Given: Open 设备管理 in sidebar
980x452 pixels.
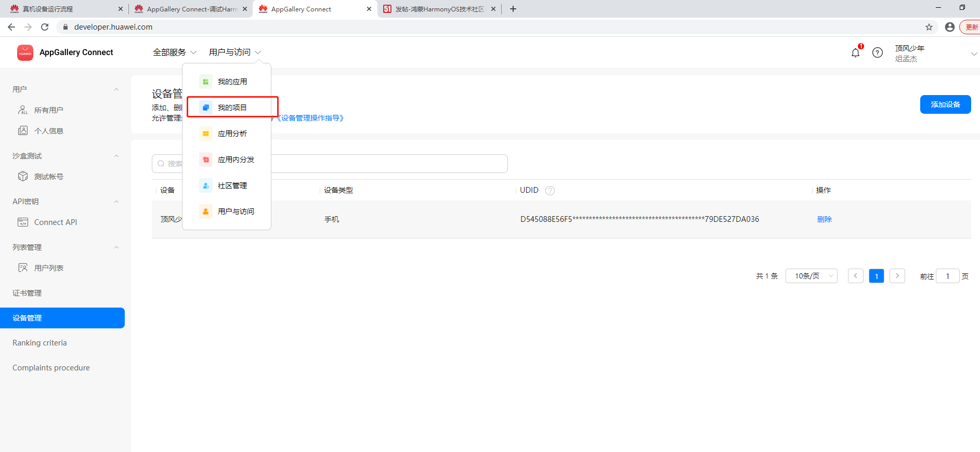Looking at the screenshot, I should [x=62, y=318].
